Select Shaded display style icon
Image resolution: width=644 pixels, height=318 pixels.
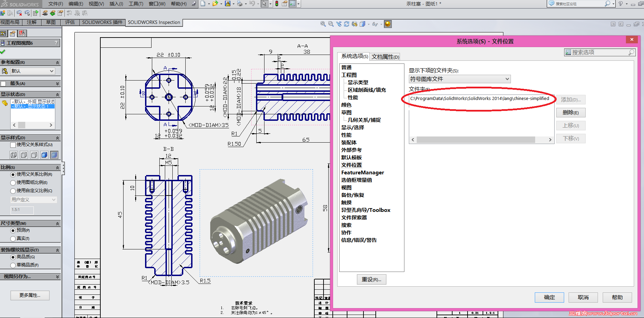point(54,155)
